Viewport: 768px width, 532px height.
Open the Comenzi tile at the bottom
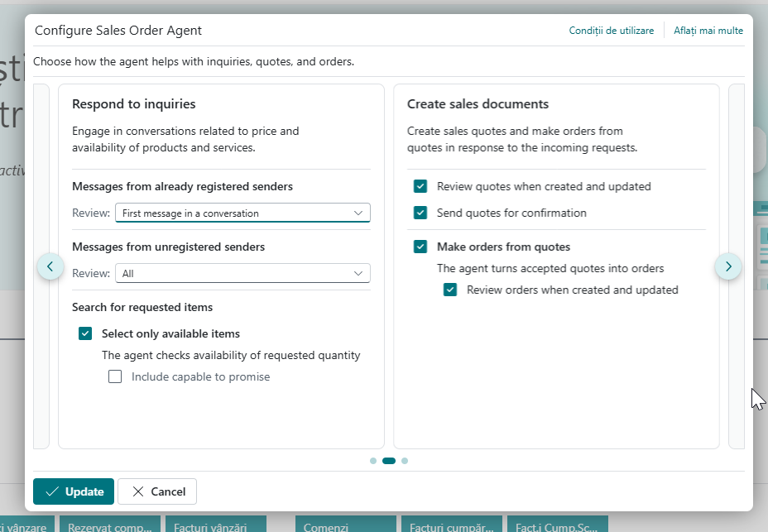(343, 525)
